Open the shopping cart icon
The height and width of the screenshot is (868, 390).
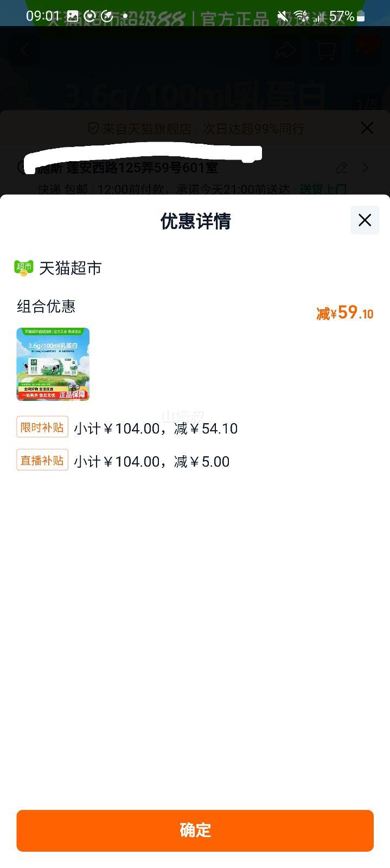pyautogui.click(x=325, y=50)
